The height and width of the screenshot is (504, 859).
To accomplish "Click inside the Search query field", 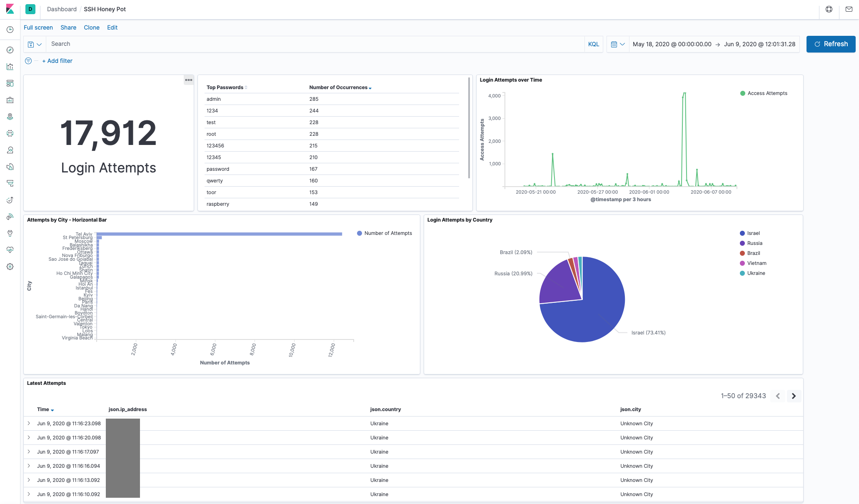I will point(312,44).
